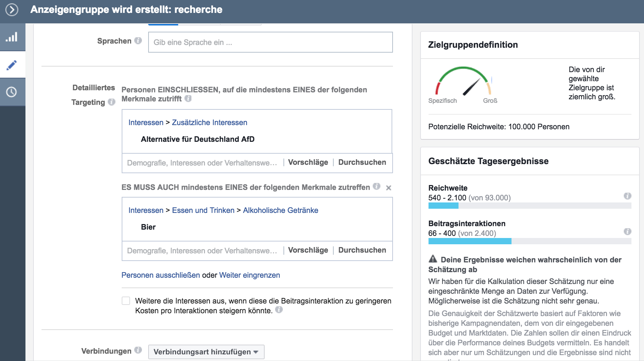
Task: Click the Potenzielle Reichweite: 100.000 Personen text
Action: [x=499, y=127]
